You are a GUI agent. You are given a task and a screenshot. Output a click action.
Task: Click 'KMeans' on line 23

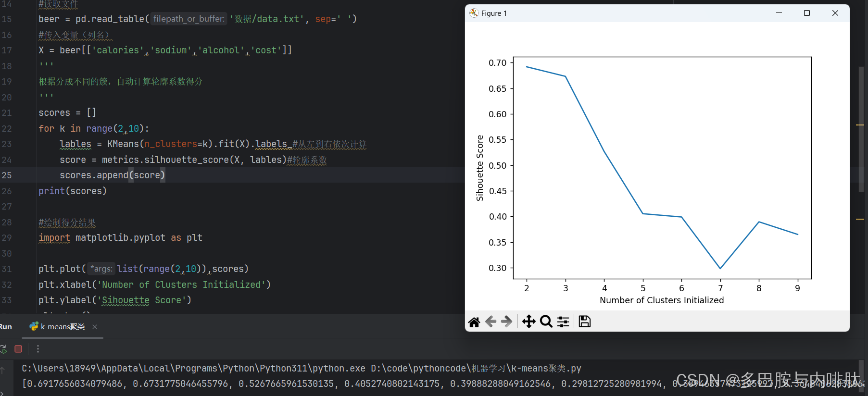pyautogui.click(x=123, y=144)
